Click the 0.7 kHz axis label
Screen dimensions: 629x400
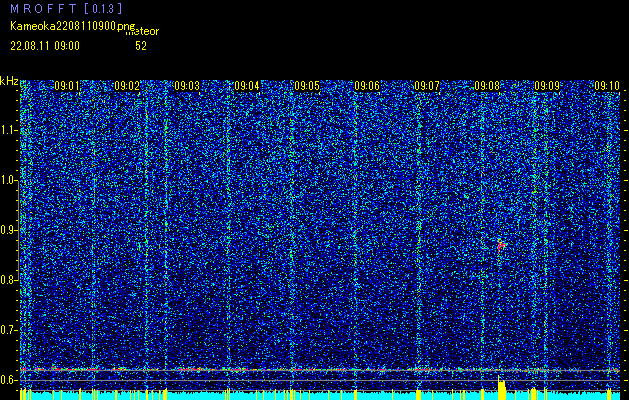[9, 330]
